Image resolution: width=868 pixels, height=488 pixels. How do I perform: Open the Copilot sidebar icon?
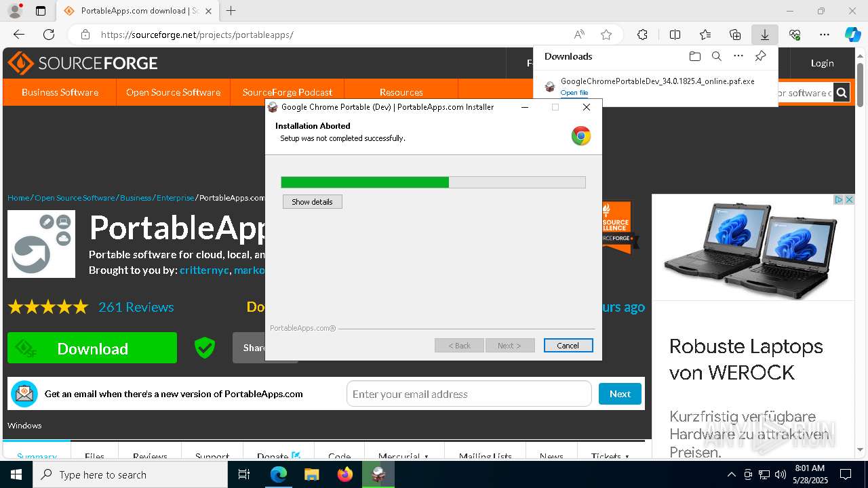click(852, 35)
